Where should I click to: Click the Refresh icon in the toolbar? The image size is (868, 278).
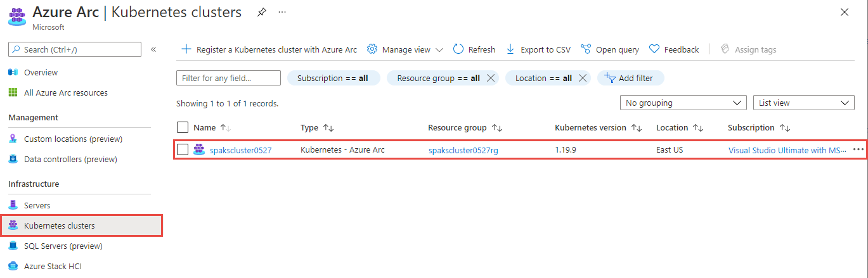[x=458, y=49]
